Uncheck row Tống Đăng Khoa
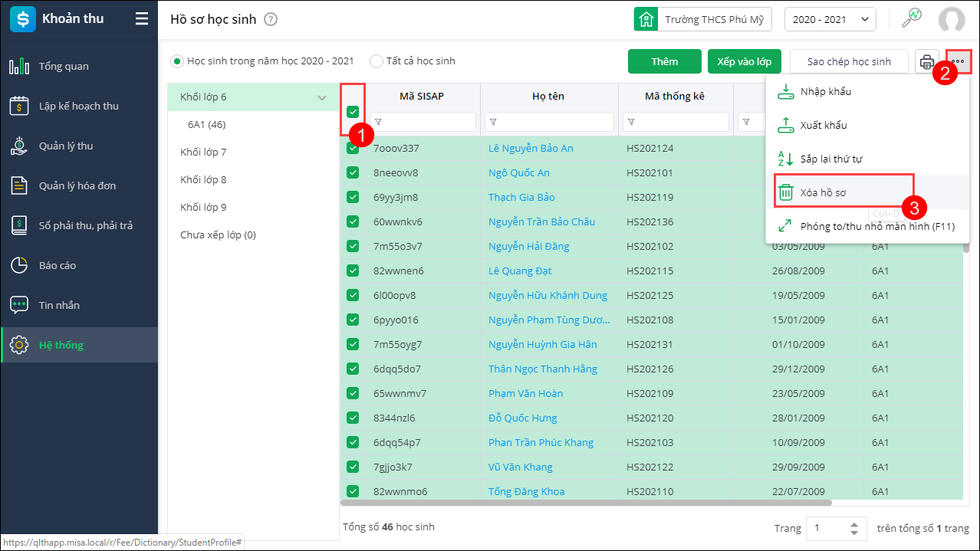The image size is (980, 551). click(353, 491)
